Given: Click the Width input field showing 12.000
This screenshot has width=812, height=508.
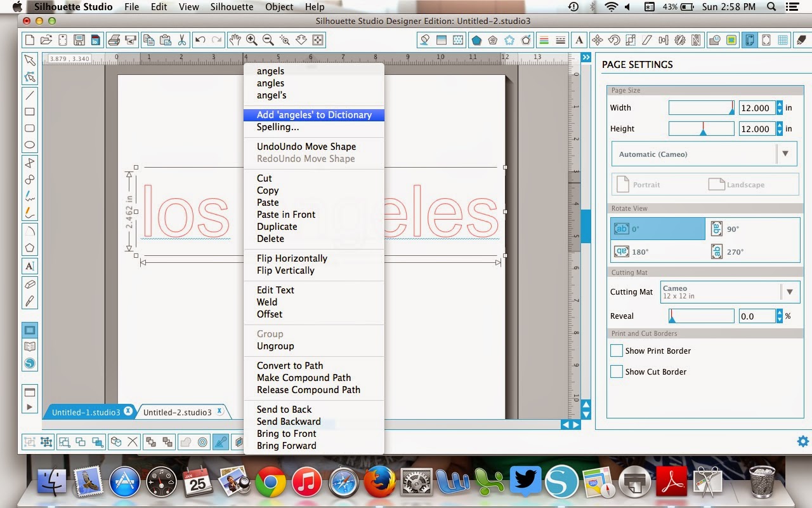Looking at the screenshot, I should click(756, 108).
